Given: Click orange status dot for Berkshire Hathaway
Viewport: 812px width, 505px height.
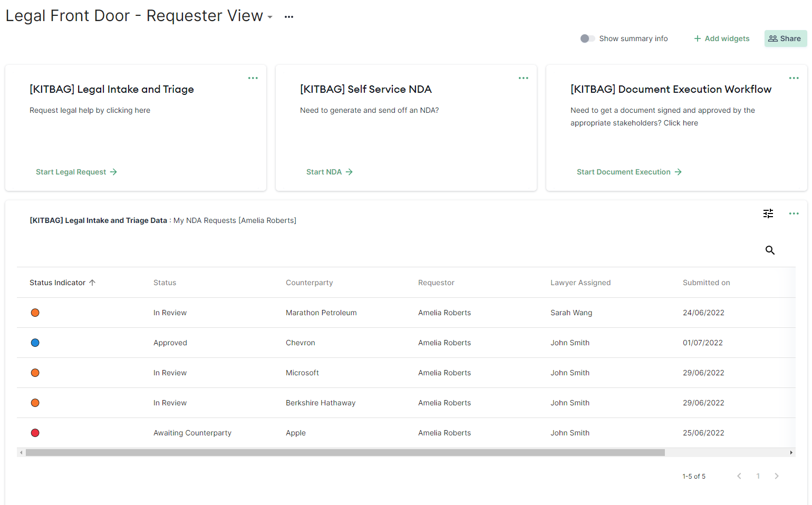Looking at the screenshot, I should point(35,403).
